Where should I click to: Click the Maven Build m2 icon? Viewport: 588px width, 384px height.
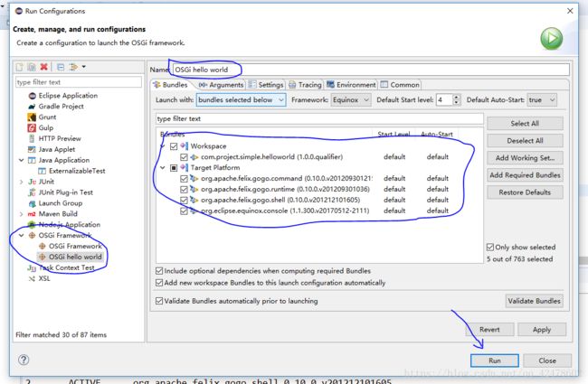(32, 214)
